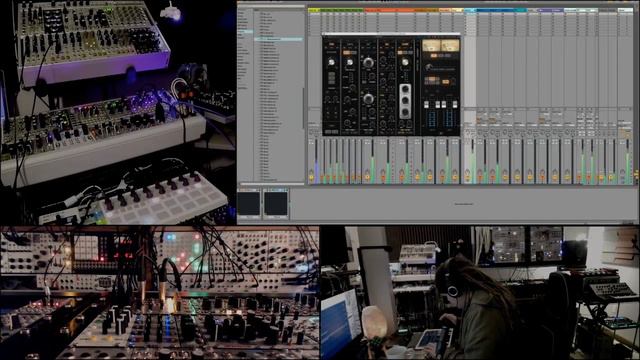Image resolution: width=640 pixels, height=360 pixels.
Task: Toggle orange lit button in second plugin module
Action: [x=347, y=53]
